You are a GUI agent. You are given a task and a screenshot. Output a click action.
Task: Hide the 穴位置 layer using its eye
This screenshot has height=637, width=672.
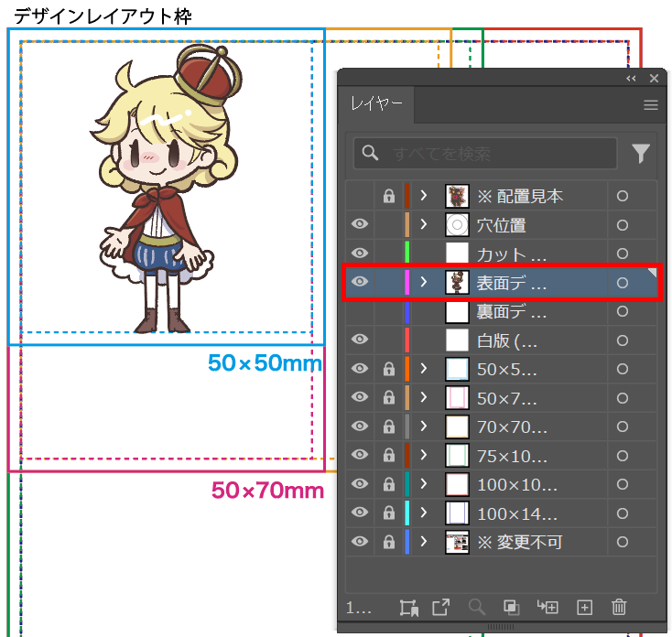(360, 224)
